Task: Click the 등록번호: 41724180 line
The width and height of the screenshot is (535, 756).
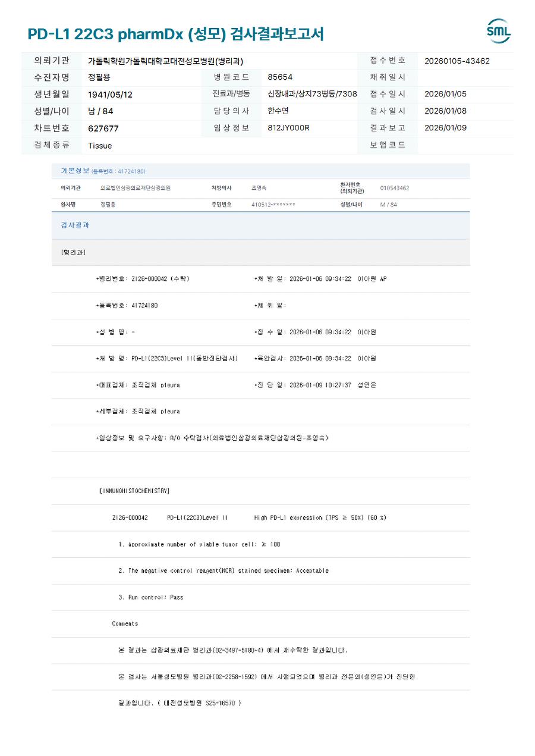Action: (127, 306)
